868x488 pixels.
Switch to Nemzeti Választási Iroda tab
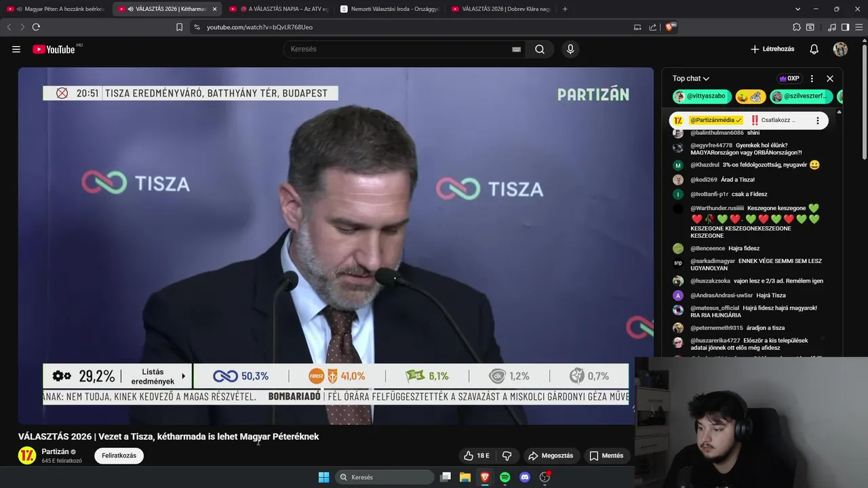(391, 9)
